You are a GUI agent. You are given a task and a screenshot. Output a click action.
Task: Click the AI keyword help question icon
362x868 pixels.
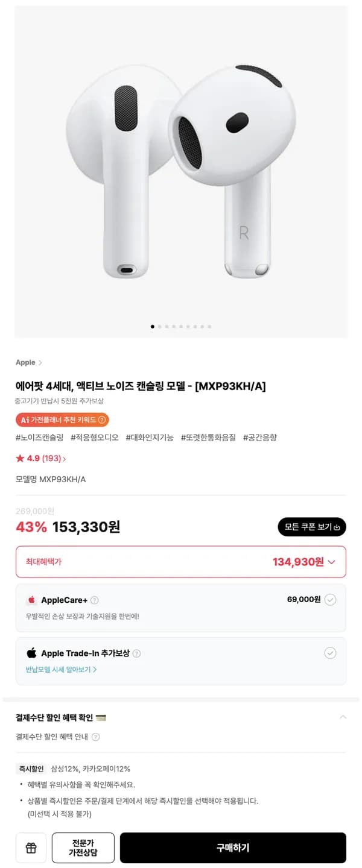pos(101,420)
